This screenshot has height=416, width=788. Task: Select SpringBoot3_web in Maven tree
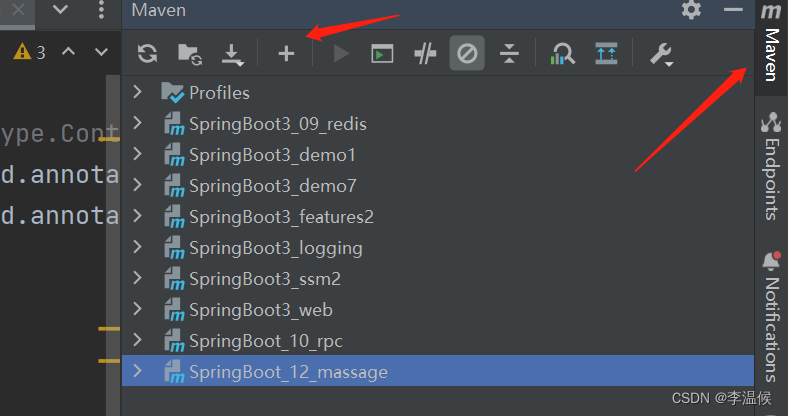(x=261, y=310)
